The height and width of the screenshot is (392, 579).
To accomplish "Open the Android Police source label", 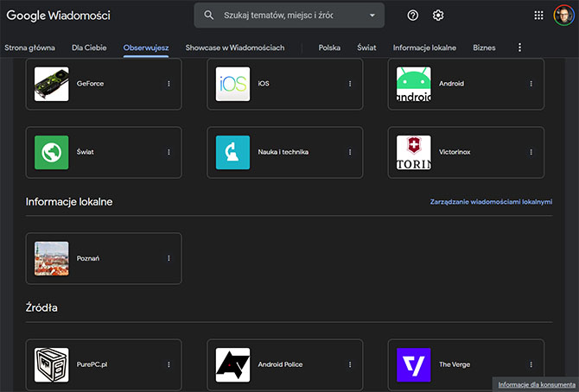I will 280,364.
